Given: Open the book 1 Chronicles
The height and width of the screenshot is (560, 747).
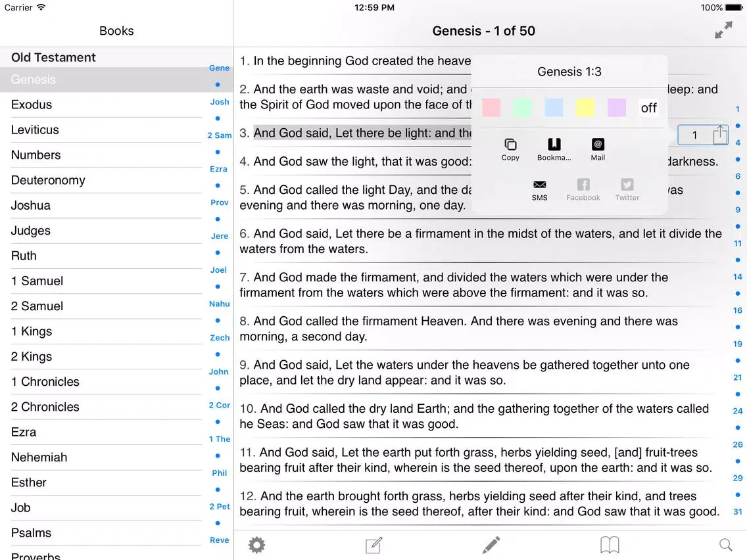Looking at the screenshot, I should [101, 383].
